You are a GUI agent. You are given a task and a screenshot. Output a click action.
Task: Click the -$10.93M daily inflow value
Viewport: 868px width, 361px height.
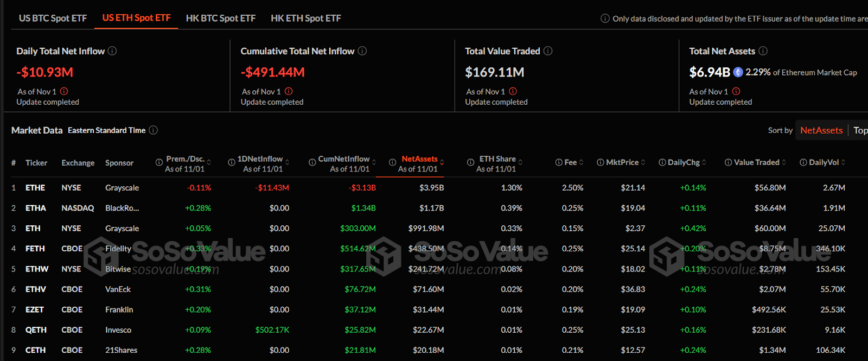[44, 72]
